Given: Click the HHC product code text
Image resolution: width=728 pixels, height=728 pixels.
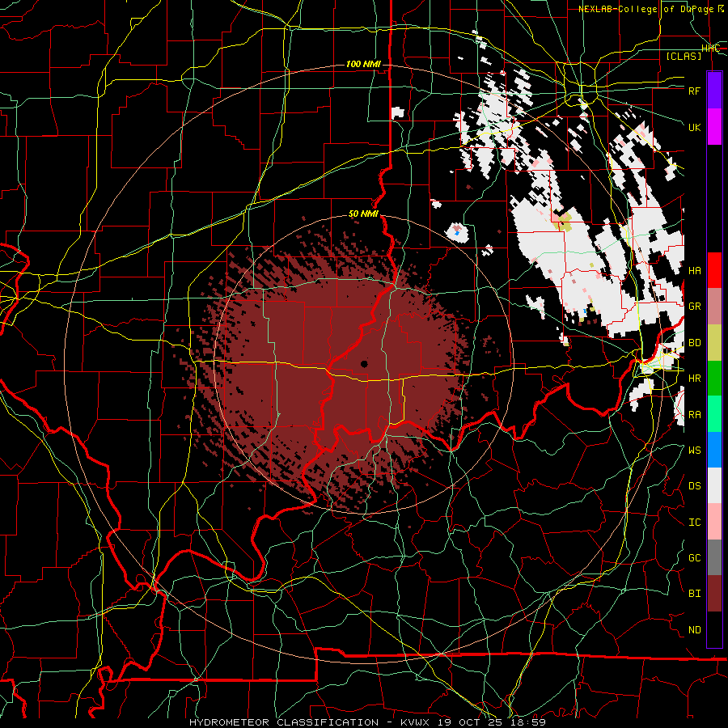Looking at the screenshot, I should [710, 49].
